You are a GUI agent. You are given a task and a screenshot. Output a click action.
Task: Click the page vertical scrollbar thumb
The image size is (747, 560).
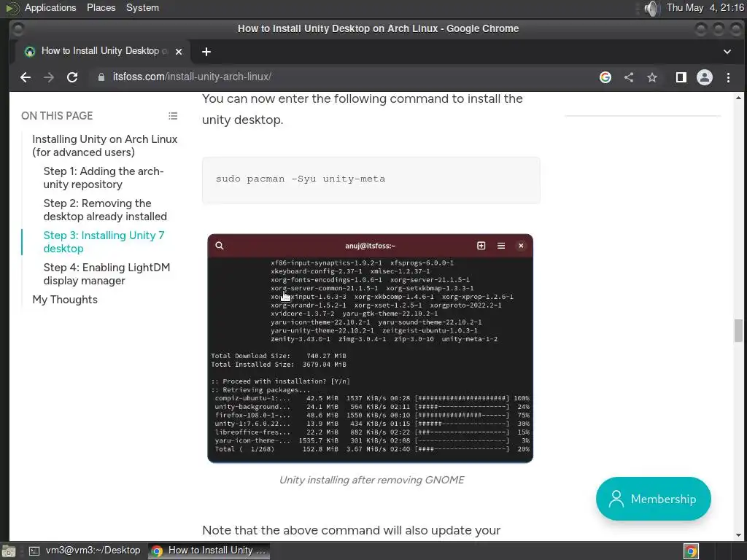[x=738, y=330]
